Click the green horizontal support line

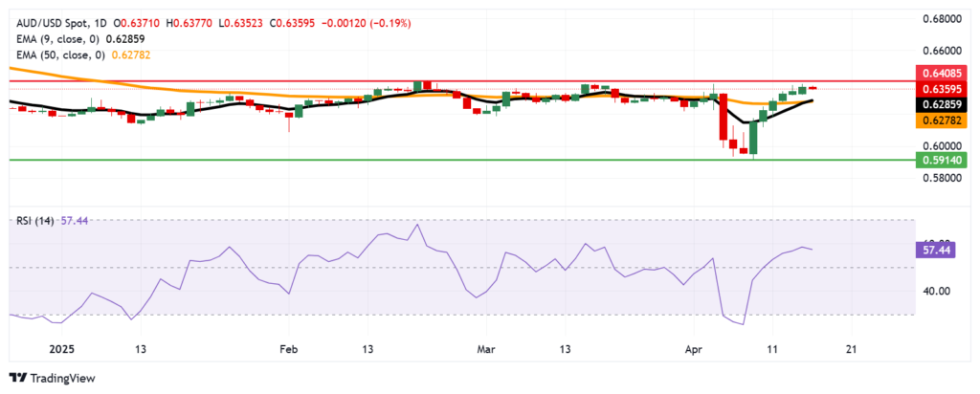coord(383,161)
